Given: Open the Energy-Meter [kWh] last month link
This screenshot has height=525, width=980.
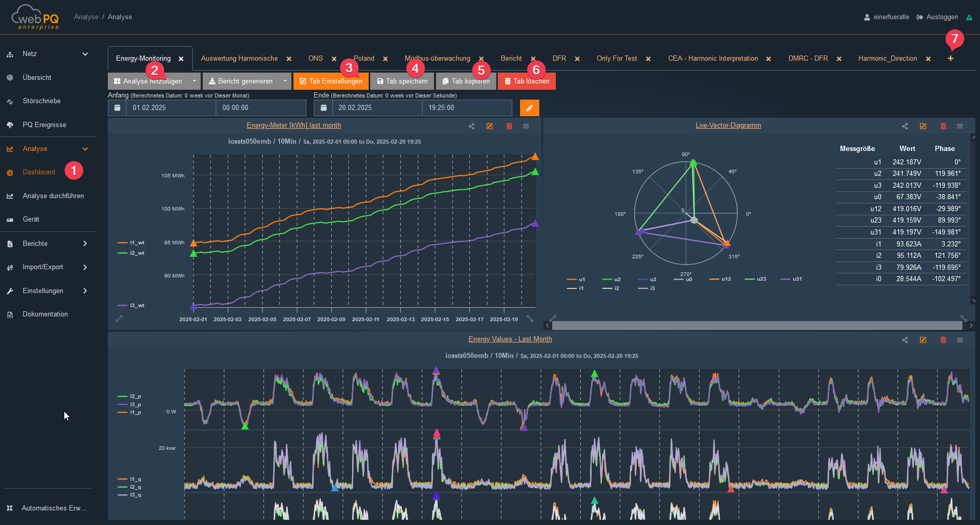Looking at the screenshot, I should [x=294, y=125].
